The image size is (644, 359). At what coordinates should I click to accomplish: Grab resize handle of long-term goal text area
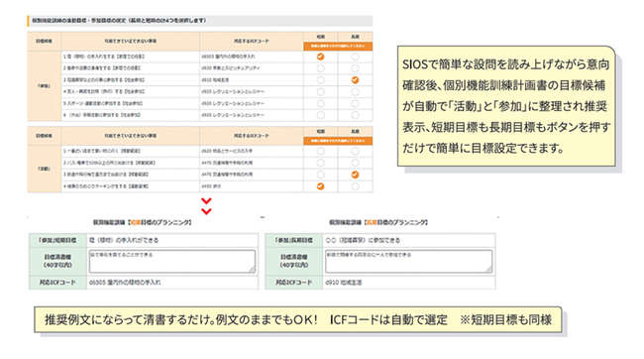tap(489, 270)
